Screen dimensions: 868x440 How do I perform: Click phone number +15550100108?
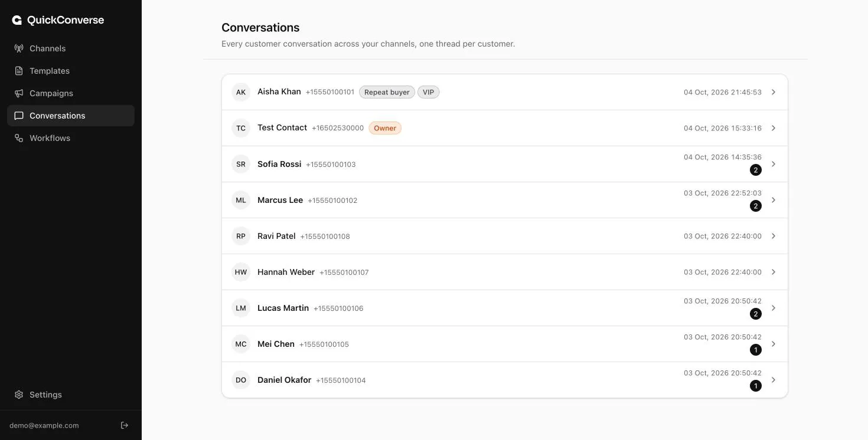[x=325, y=237]
